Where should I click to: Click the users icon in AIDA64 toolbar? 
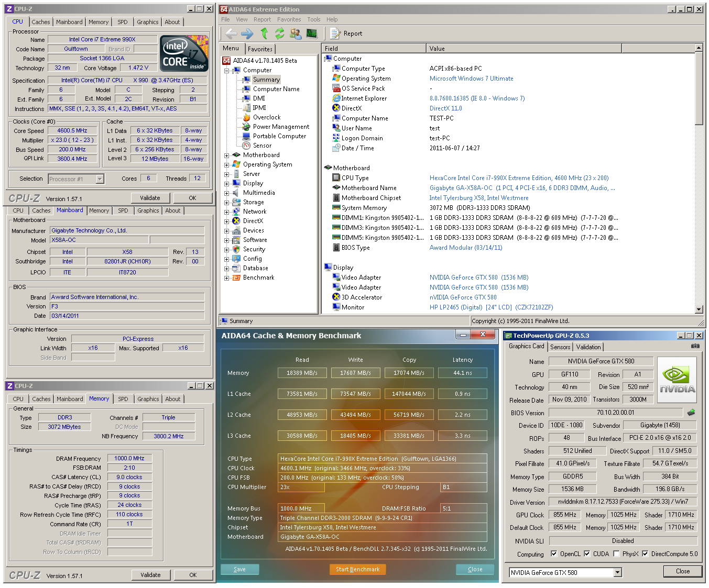[x=296, y=34]
